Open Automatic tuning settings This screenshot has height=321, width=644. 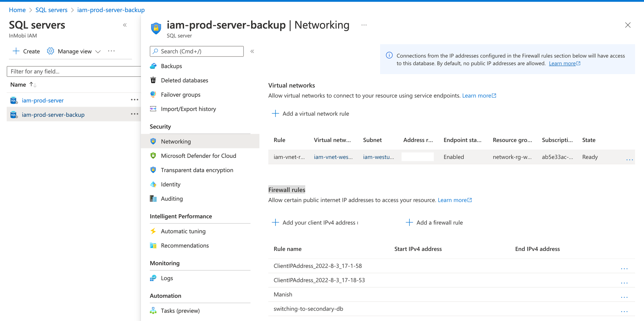point(183,231)
